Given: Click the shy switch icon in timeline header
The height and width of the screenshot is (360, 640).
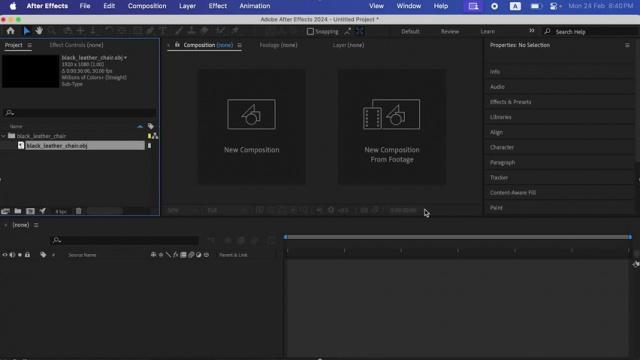Looking at the screenshot, I should (x=153, y=255).
